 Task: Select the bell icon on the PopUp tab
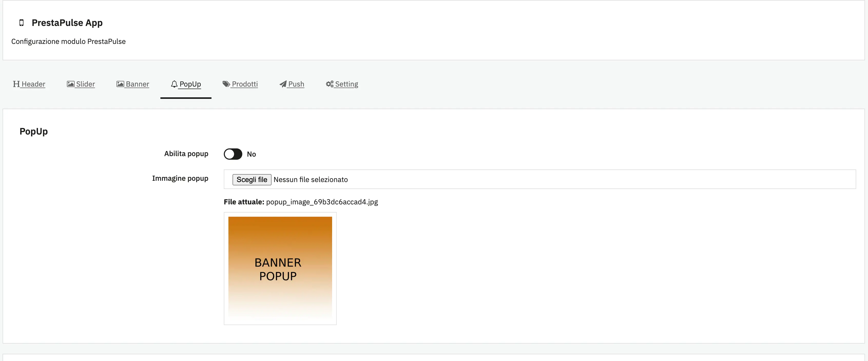click(174, 84)
